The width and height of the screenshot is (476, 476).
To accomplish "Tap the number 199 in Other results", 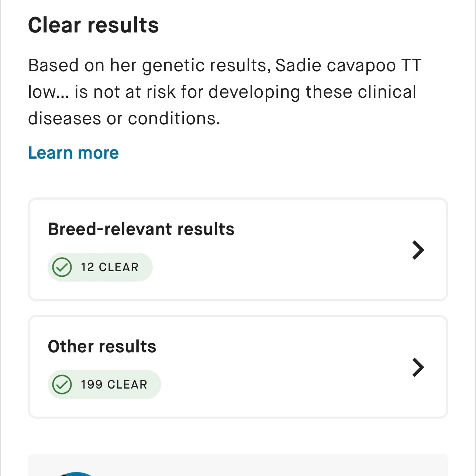I will (92, 384).
